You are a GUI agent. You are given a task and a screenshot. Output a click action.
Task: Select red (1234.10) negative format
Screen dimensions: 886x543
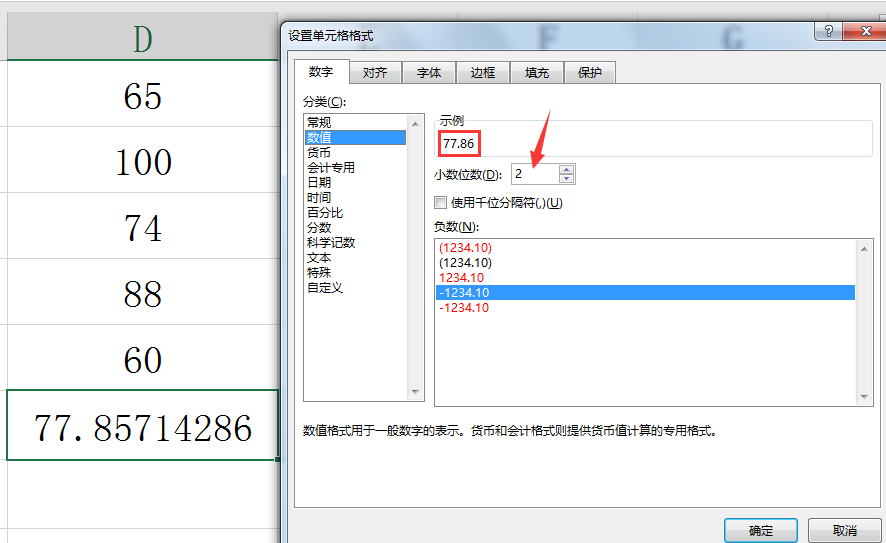click(x=645, y=247)
